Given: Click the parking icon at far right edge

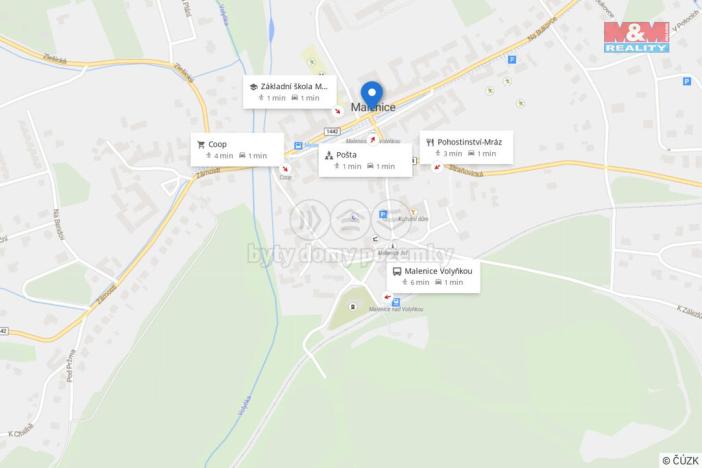Looking at the screenshot, I should coord(686,81).
